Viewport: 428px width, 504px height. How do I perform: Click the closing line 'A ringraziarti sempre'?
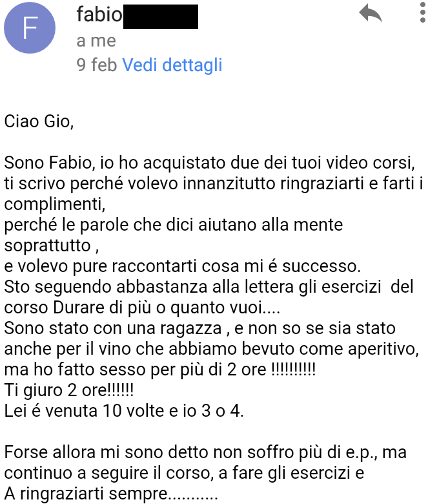point(111,494)
